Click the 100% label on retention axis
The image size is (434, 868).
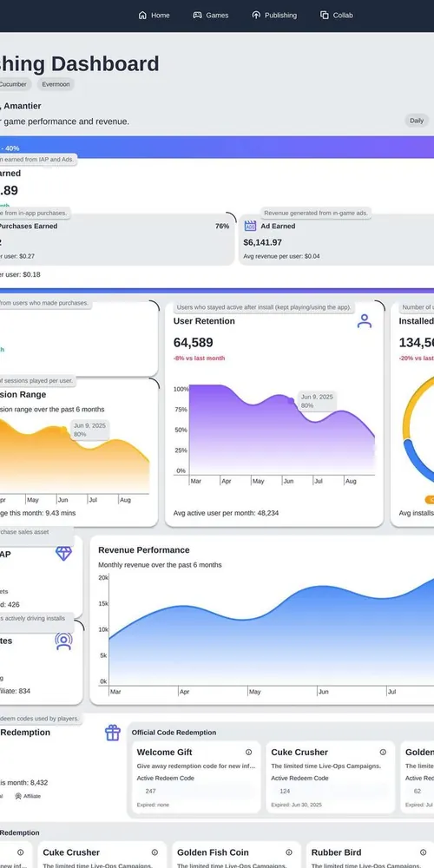pyautogui.click(x=181, y=389)
